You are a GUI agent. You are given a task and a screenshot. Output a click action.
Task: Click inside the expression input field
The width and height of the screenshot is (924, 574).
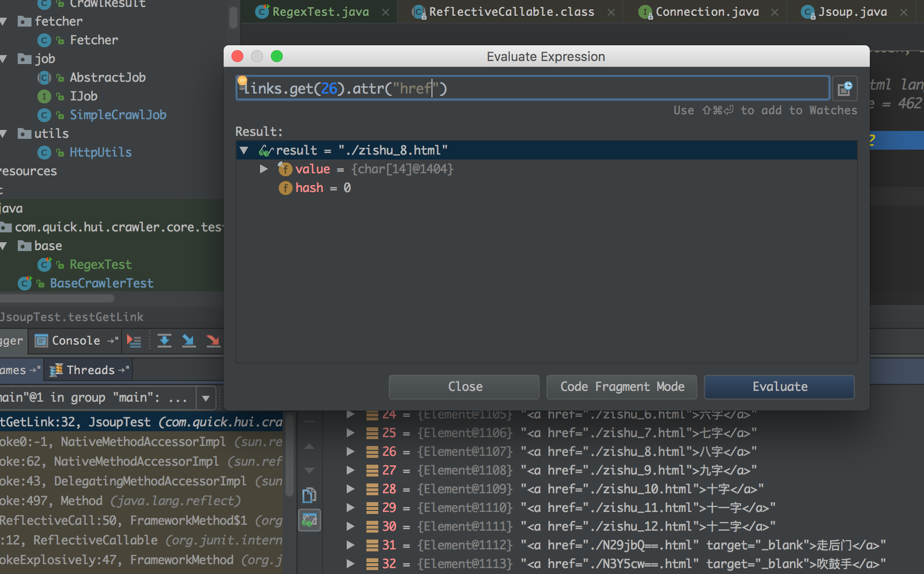(533, 89)
